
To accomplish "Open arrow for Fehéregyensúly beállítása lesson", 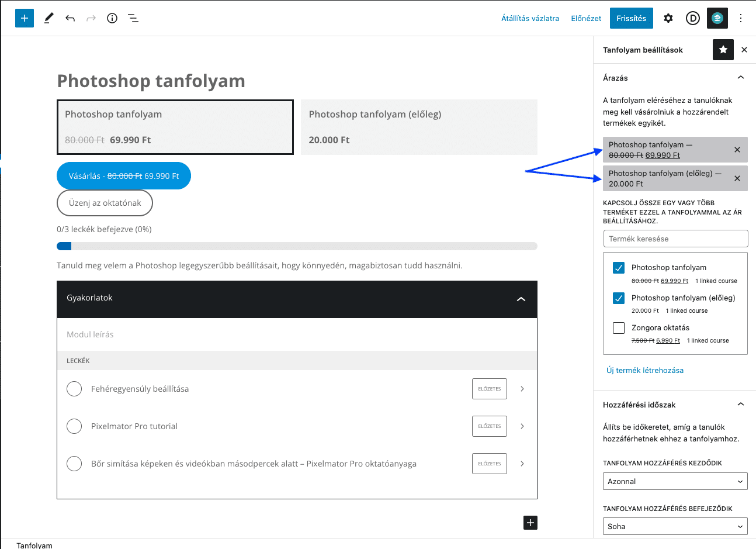I will (x=522, y=389).
